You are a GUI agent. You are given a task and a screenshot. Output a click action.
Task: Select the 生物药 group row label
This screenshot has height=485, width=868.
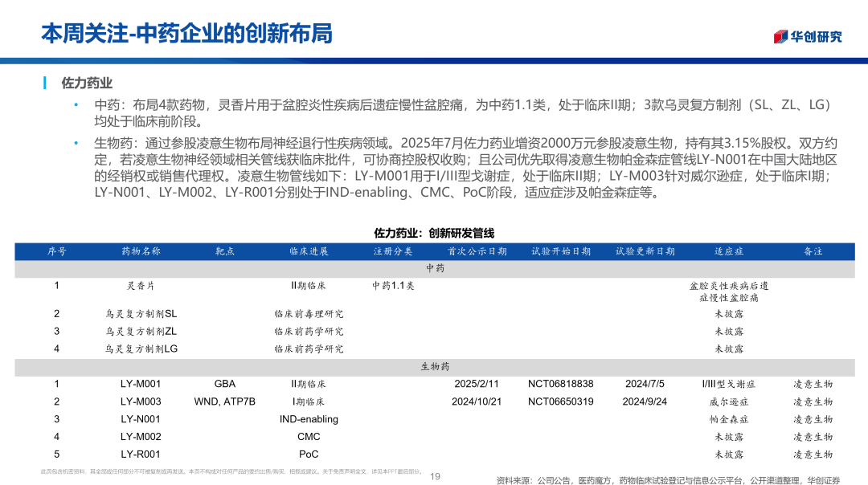click(435, 367)
